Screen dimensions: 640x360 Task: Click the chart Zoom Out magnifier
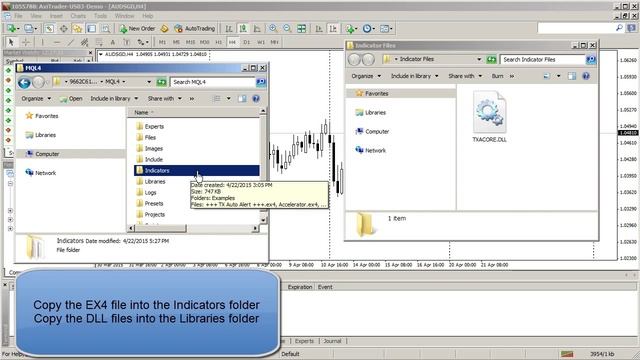(x=287, y=29)
